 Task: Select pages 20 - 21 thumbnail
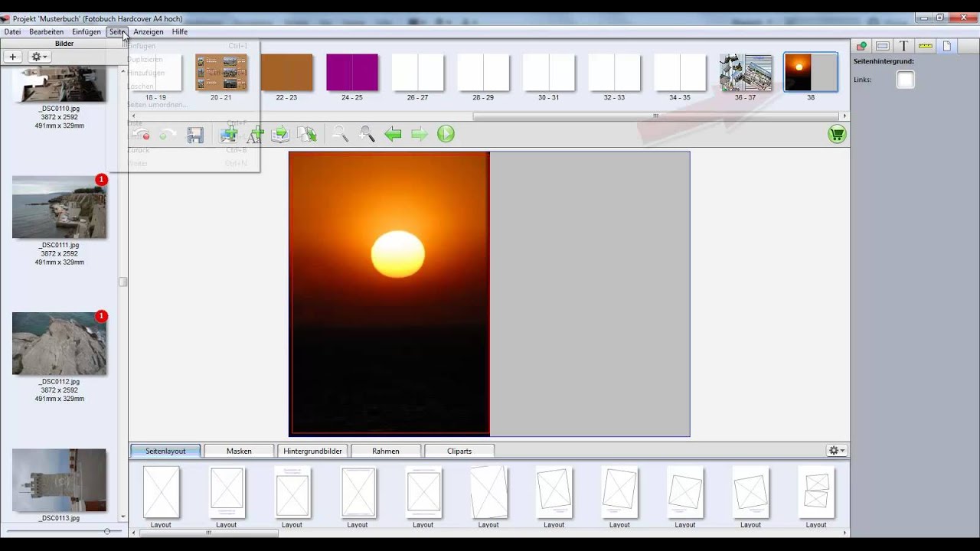tap(221, 73)
